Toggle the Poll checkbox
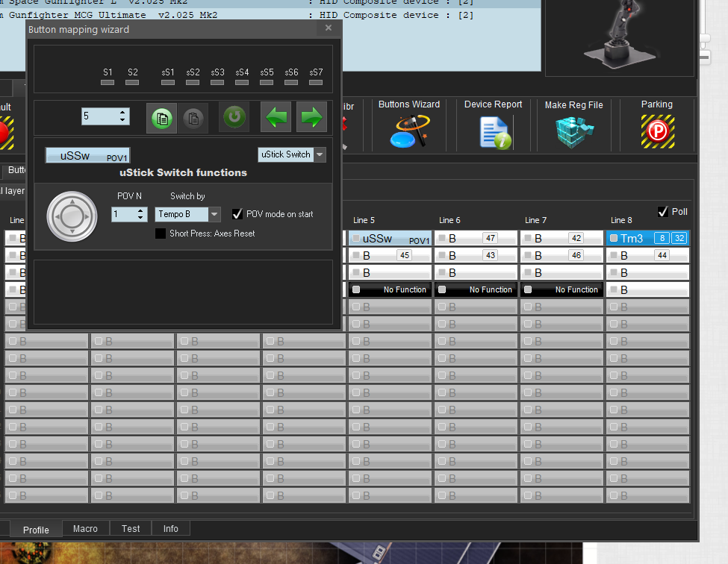 tap(663, 212)
